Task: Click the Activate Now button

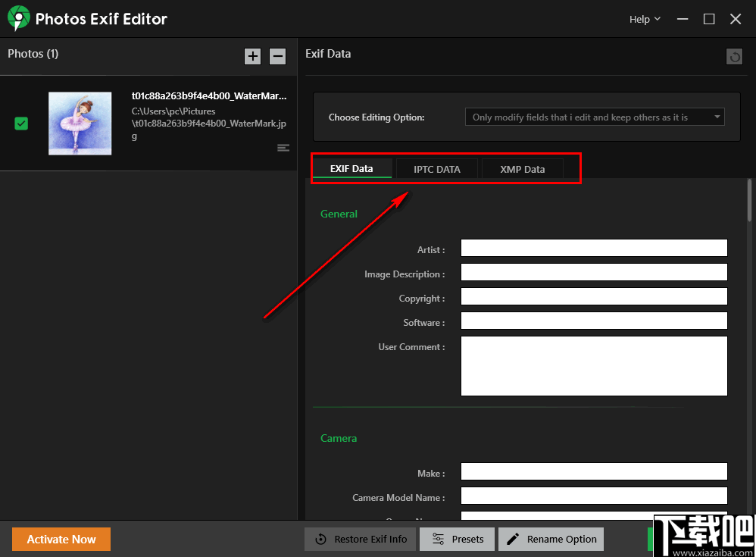Action: 61,539
